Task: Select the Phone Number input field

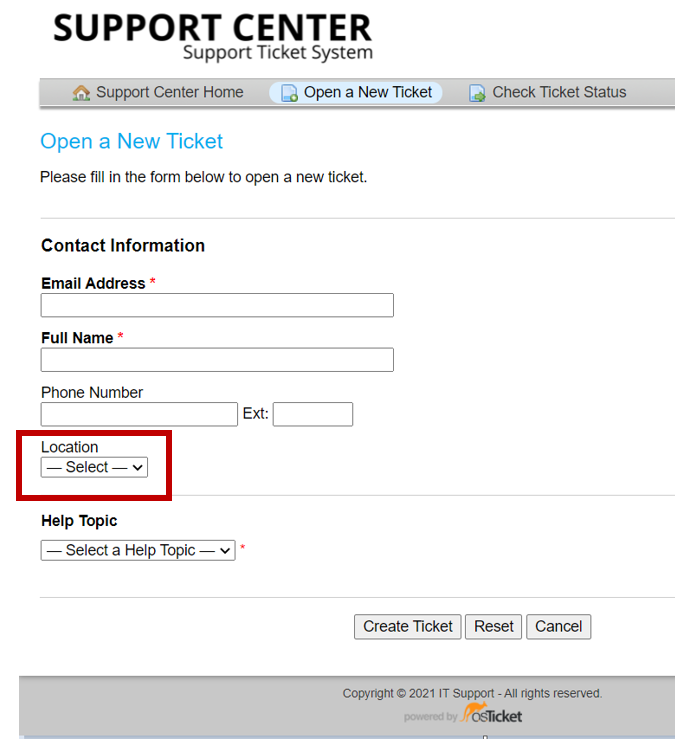Action: pyautogui.click(x=139, y=414)
